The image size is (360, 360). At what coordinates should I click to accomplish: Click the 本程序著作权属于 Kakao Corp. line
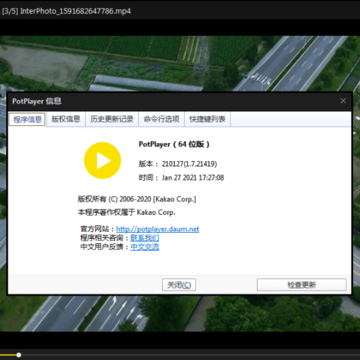pos(126,212)
